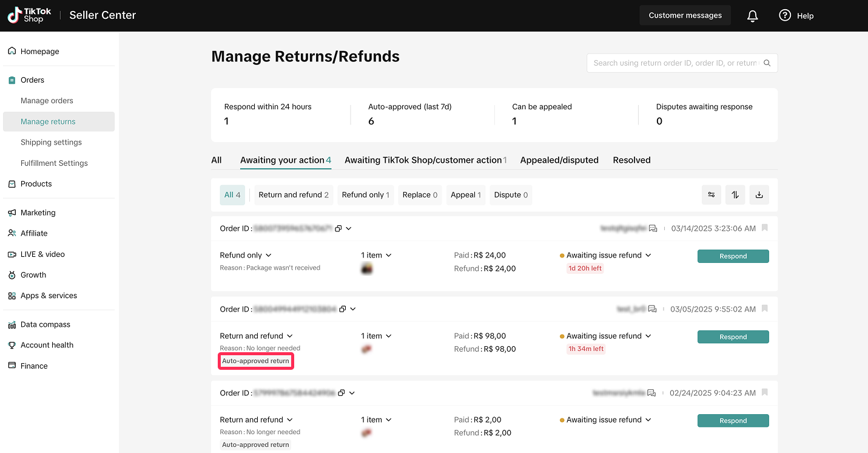Image resolution: width=868 pixels, height=453 pixels.
Task: Click the search magnifier icon
Action: (x=767, y=63)
